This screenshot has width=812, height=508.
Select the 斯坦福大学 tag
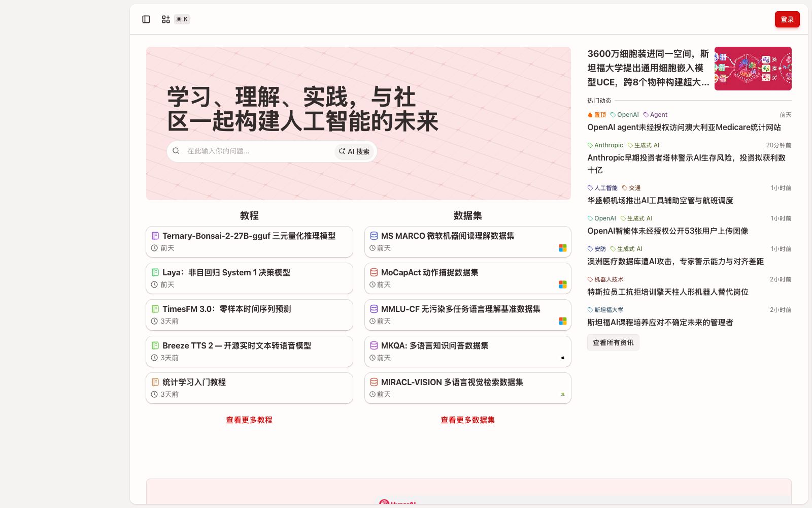pyautogui.click(x=605, y=310)
